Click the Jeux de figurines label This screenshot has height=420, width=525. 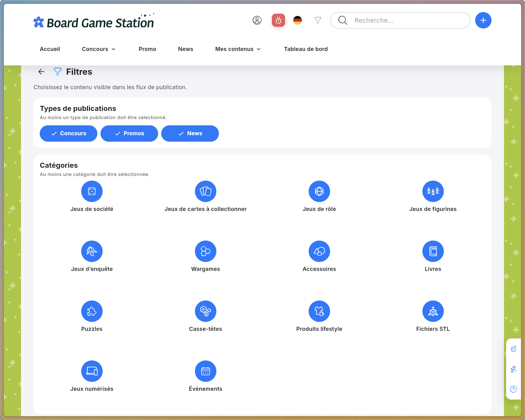(433, 209)
